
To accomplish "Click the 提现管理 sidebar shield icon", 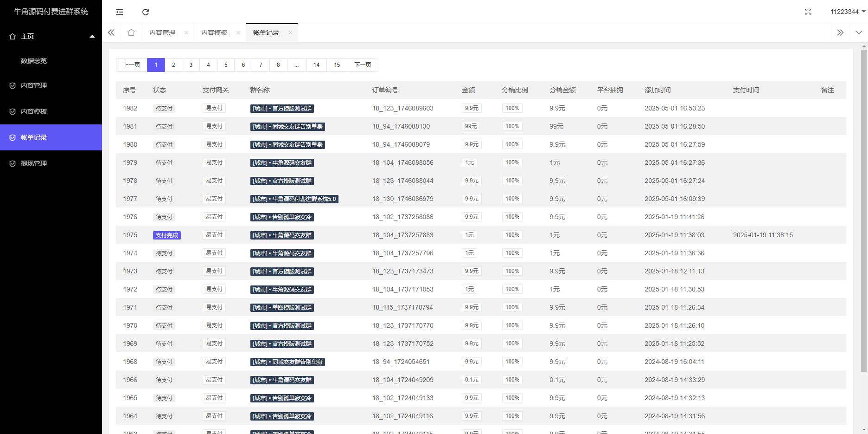I will tap(13, 163).
